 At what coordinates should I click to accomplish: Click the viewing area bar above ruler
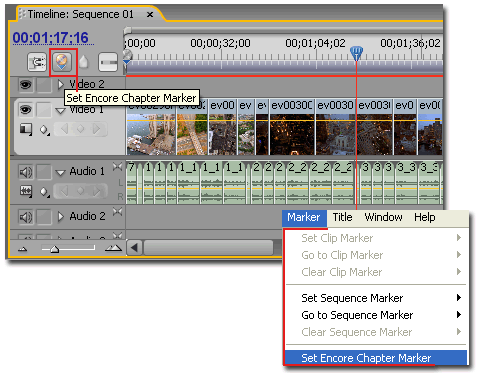click(x=284, y=30)
